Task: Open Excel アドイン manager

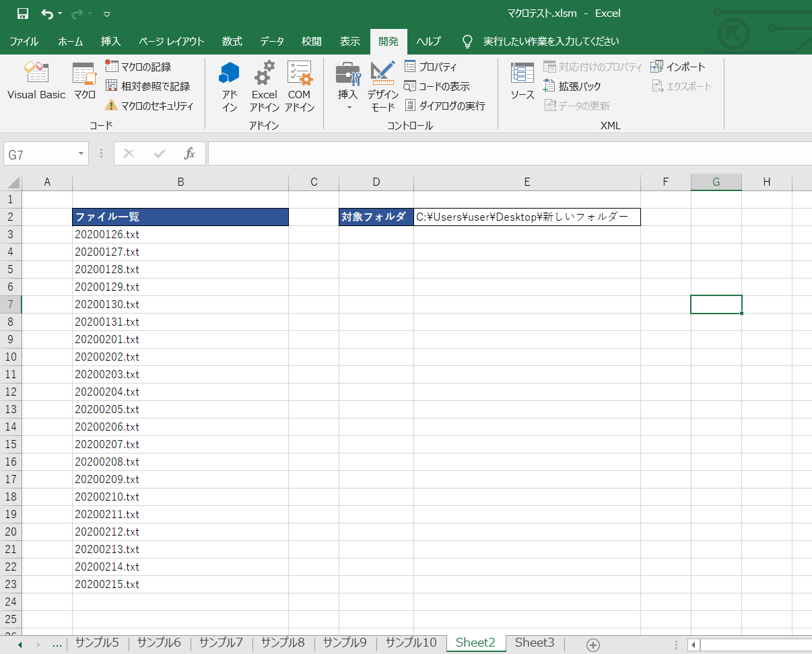Action: coord(265,86)
